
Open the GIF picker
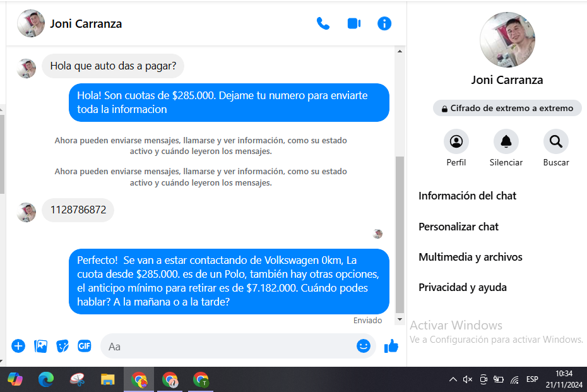[x=85, y=346]
